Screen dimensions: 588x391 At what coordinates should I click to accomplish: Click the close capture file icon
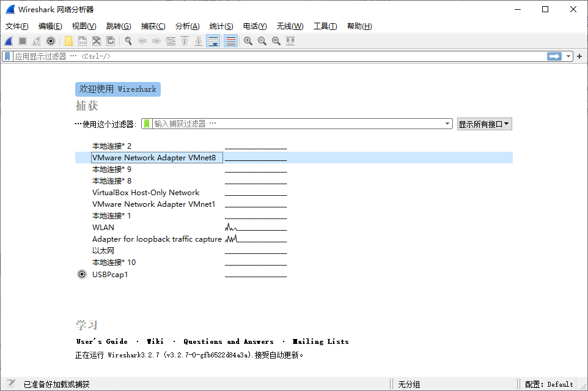[97, 41]
